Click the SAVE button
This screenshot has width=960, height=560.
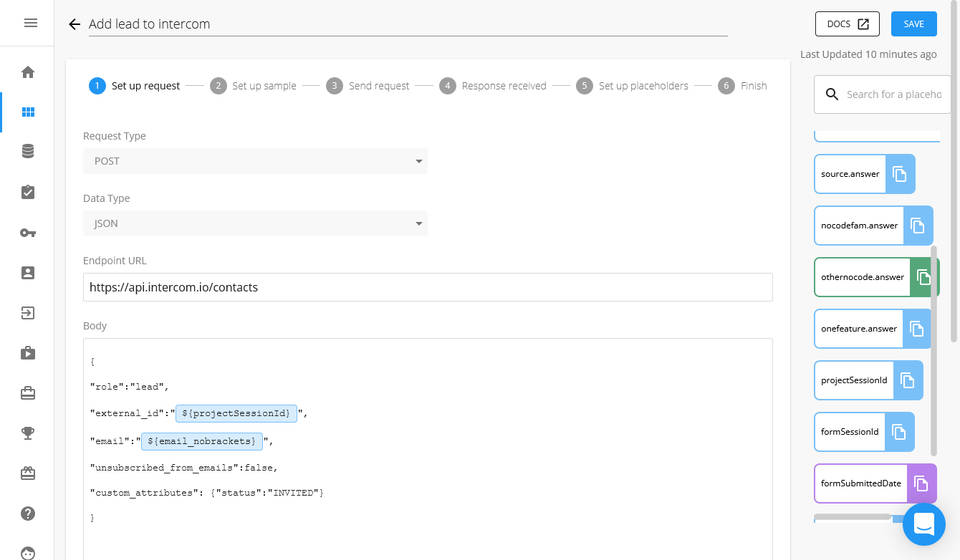[913, 24]
